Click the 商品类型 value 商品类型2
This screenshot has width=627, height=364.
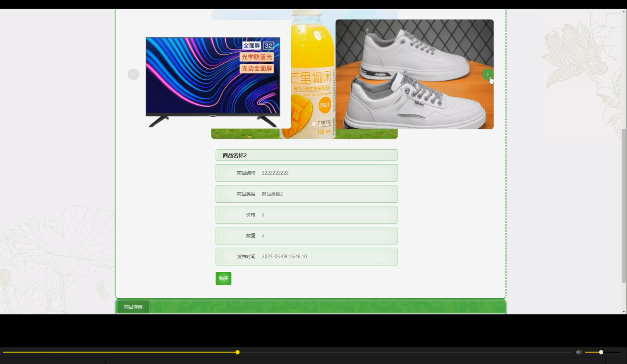coord(272,194)
